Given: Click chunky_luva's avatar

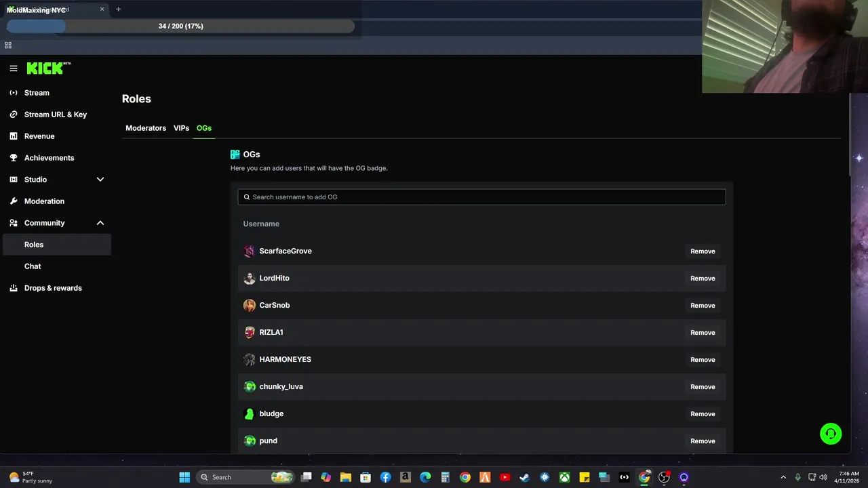Looking at the screenshot, I should [x=250, y=387].
